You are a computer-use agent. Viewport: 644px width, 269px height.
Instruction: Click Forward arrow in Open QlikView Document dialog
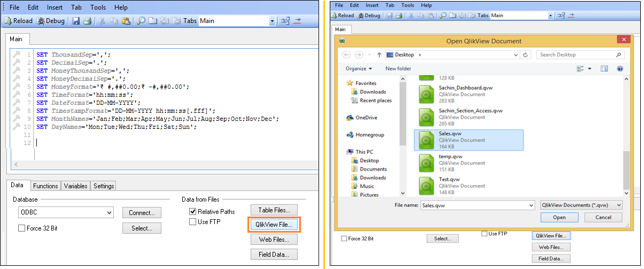[x=360, y=55]
